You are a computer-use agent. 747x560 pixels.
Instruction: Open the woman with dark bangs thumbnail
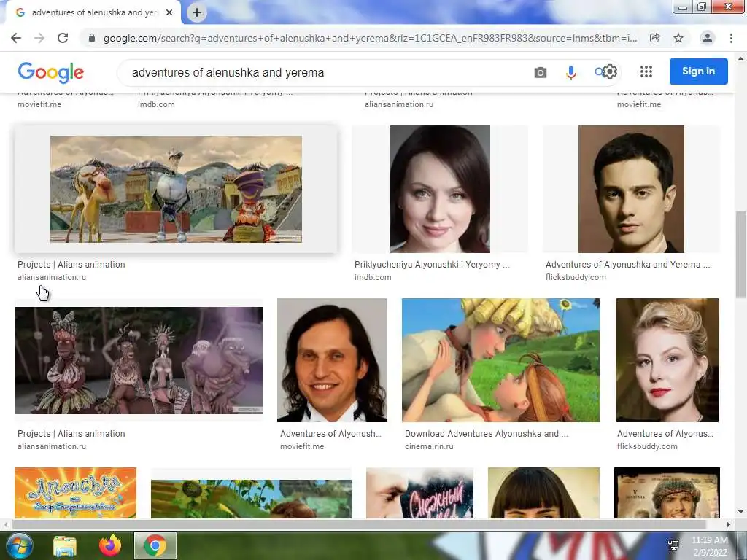pos(543,493)
